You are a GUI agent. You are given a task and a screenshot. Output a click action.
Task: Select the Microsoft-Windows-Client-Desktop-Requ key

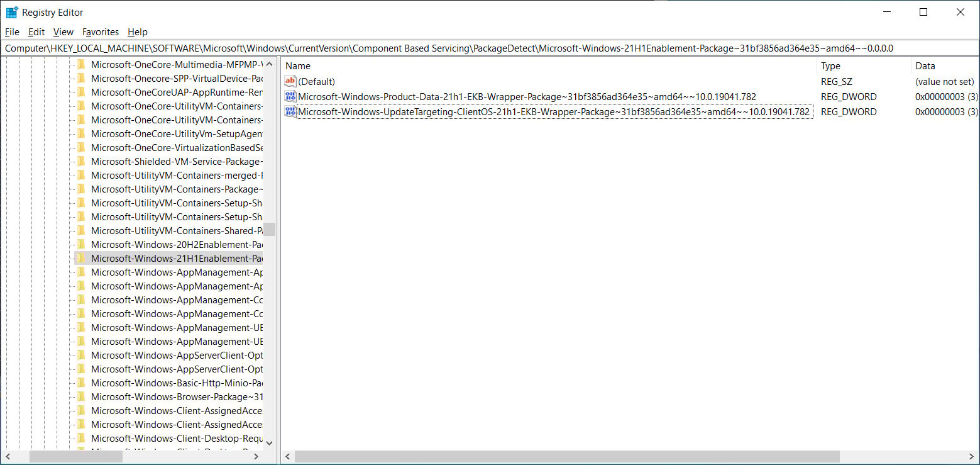click(x=177, y=438)
